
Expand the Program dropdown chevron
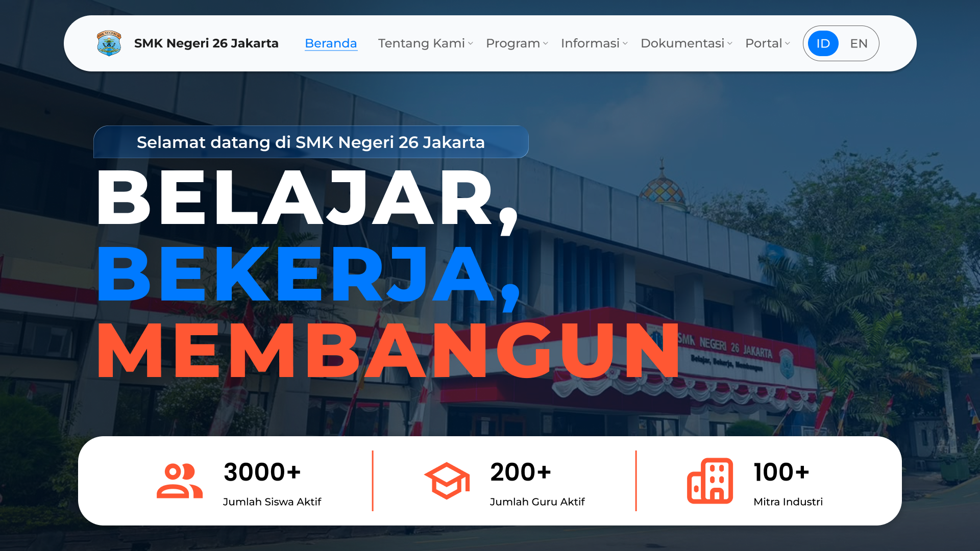click(546, 43)
